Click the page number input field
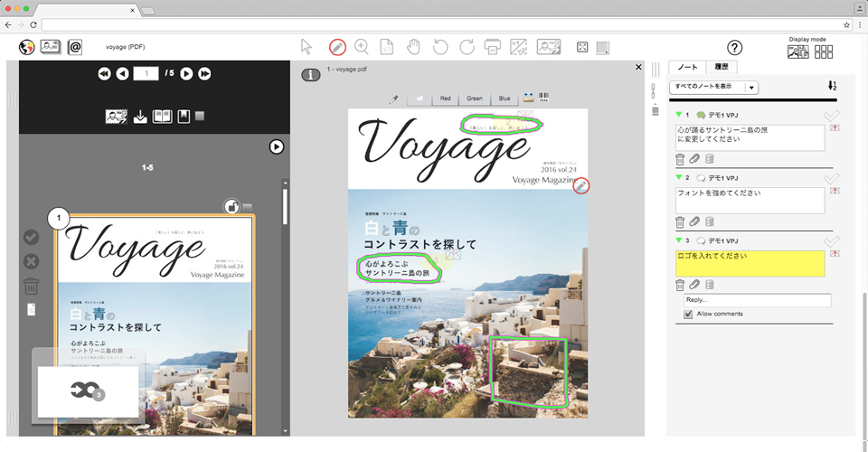The height and width of the screenshot is (452, 868). (146, 73)
